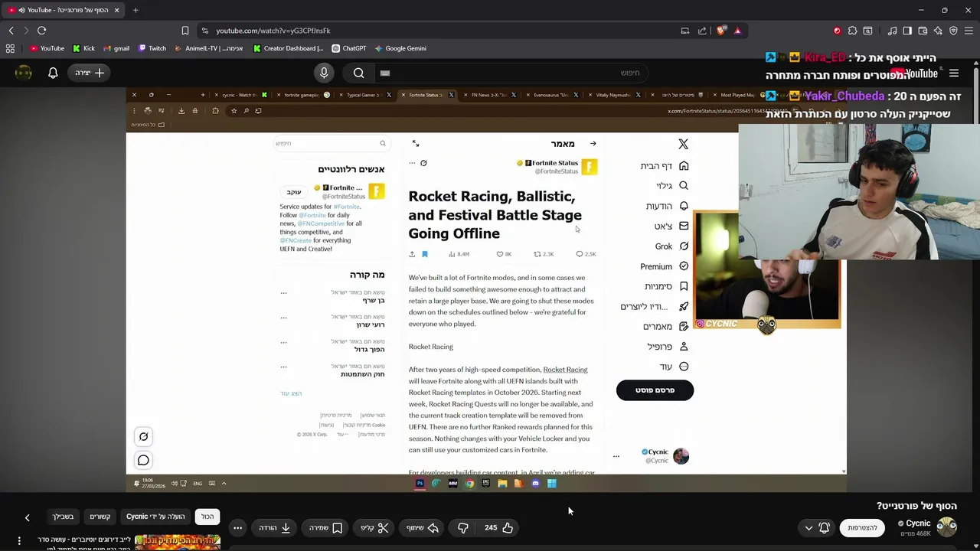Open the Leo AI sparkle icon

point(938,31)
